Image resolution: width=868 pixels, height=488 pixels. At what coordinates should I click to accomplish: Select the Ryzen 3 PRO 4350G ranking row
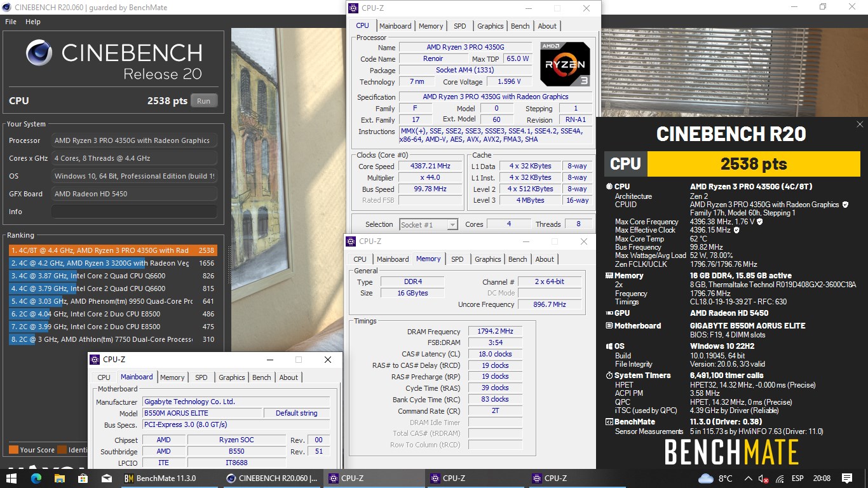[112, 250]
